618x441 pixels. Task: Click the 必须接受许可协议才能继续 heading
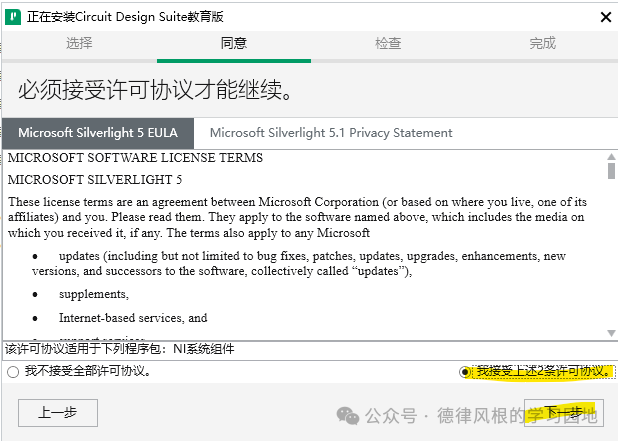(x=155, y=90)
